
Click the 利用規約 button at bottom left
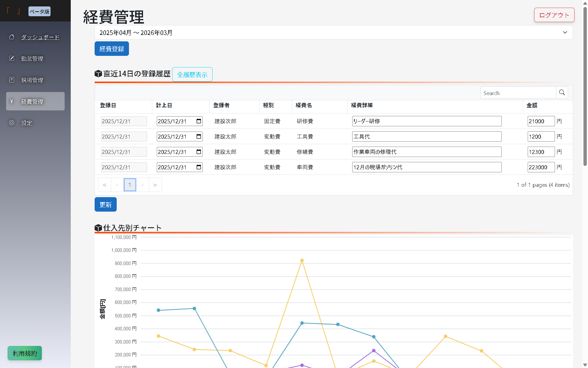click(x=24, y=353)
